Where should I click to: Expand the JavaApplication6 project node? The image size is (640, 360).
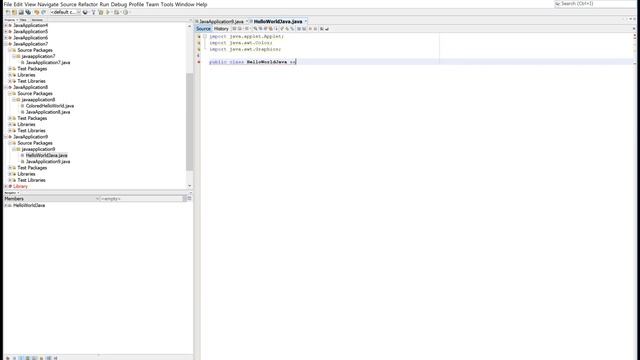(x=6, y=38)
